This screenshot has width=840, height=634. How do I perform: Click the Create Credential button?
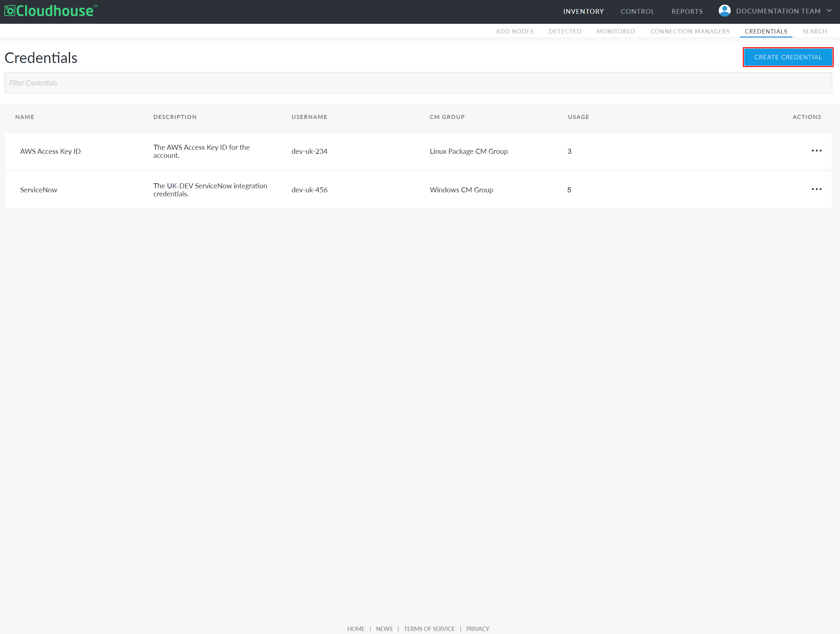pos(788,57)
